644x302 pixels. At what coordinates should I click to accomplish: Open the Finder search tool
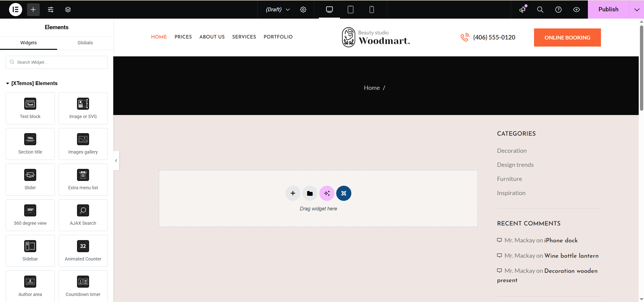click(540, 10)
